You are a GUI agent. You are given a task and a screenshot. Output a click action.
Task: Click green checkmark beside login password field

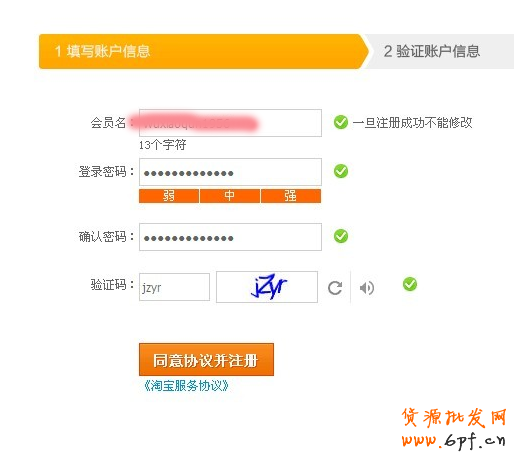[341, 171]
